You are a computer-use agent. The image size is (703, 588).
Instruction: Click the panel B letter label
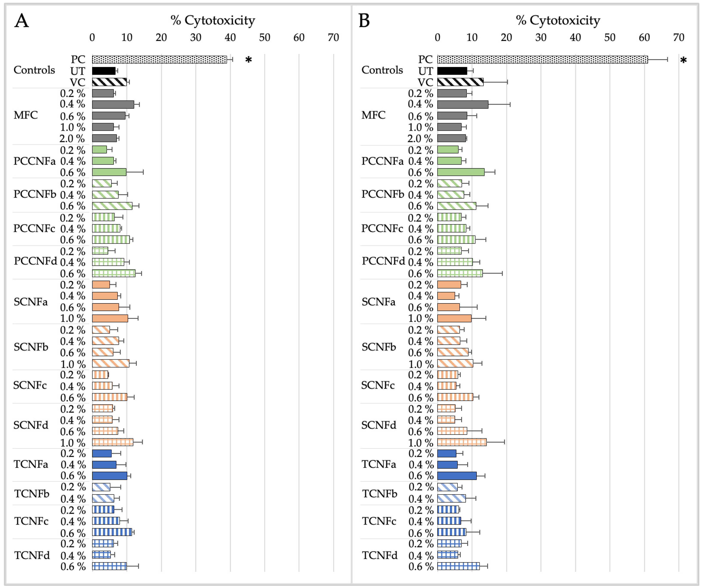pyautogui.click(x=364, y=21)
